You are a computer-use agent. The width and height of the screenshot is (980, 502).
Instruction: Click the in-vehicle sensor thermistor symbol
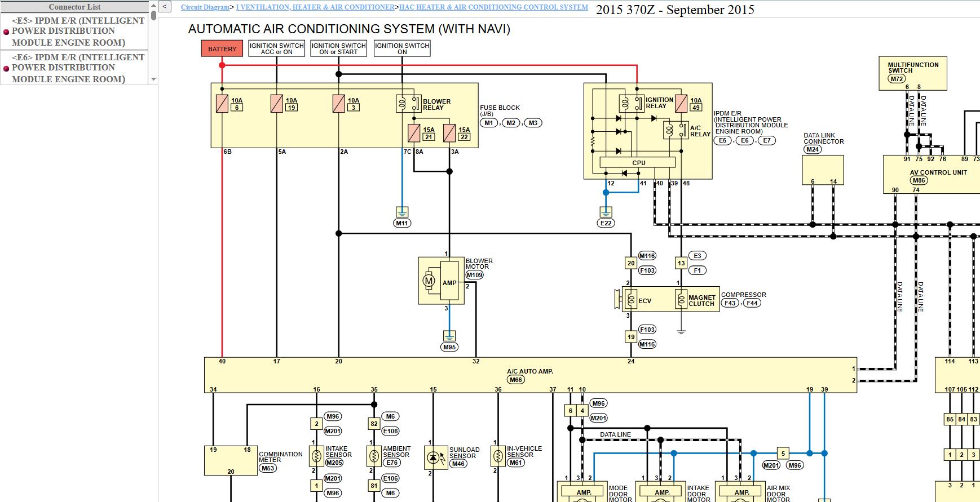tap(498, 455)
